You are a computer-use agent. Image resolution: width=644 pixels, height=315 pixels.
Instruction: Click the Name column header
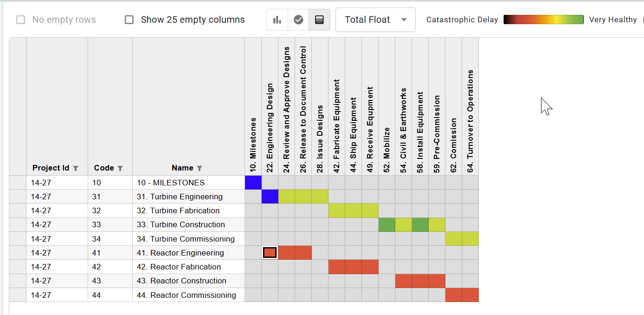coord(182,168)
